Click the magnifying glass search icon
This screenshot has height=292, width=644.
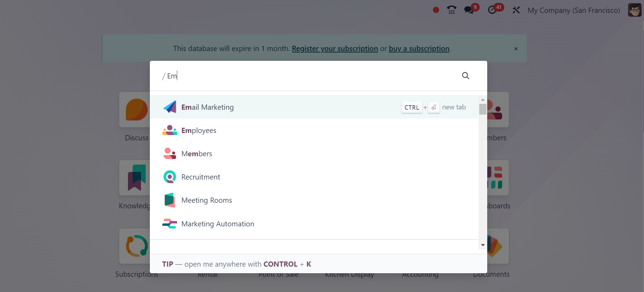pos(465,76)
